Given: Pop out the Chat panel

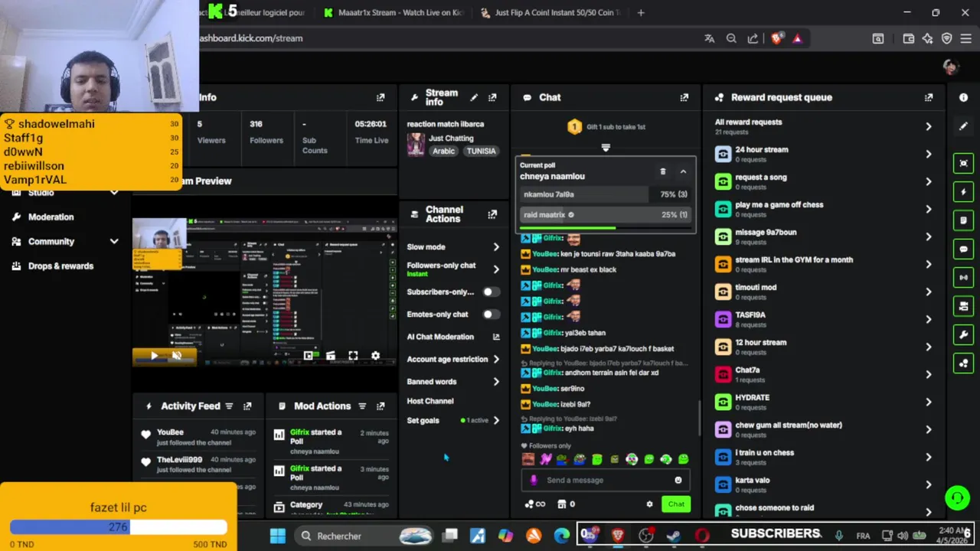Looking at the screenshot, I should (684, 97).
